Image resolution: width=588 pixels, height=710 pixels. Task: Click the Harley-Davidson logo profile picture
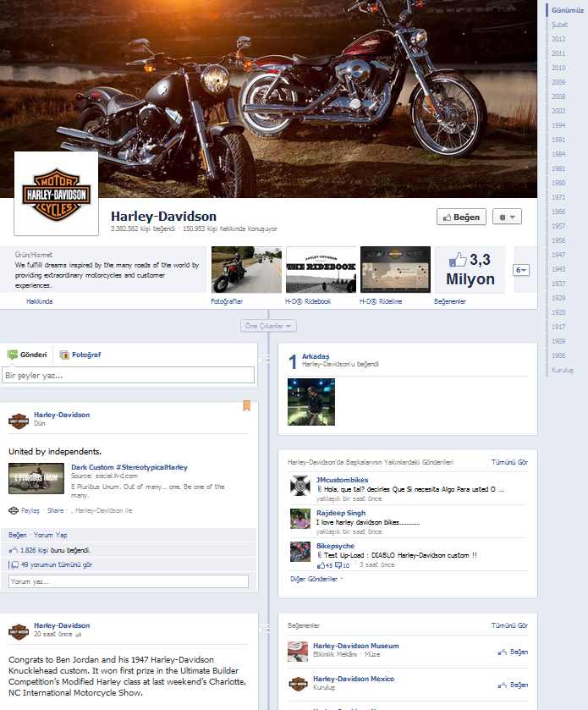[x=56, y=193]
